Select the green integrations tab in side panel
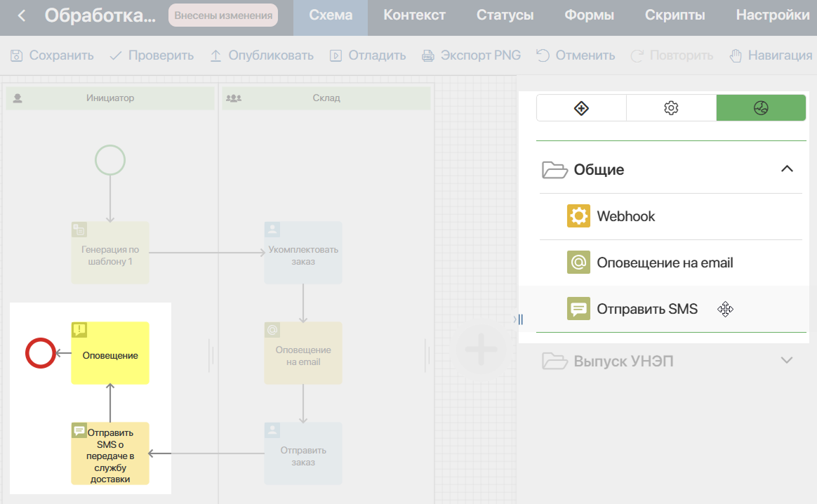Image resolution: width=817 pixels, height=504 pixels. tap(761, 108)
